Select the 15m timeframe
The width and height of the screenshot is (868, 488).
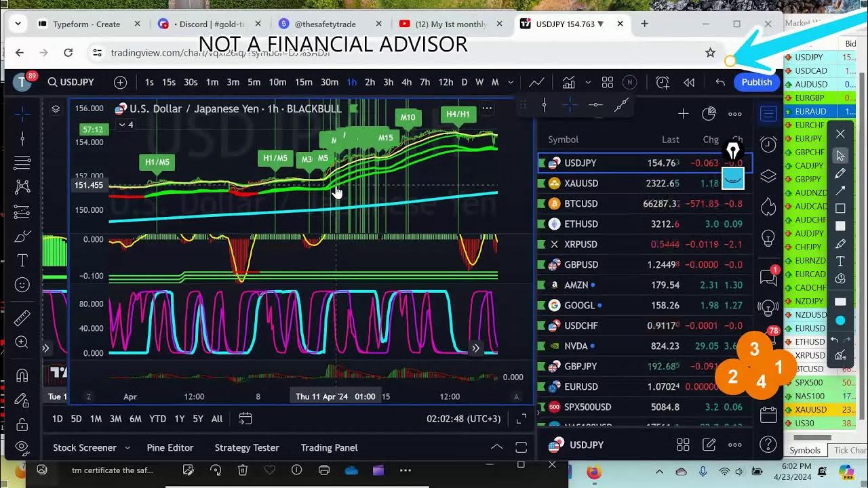point(303,82)
